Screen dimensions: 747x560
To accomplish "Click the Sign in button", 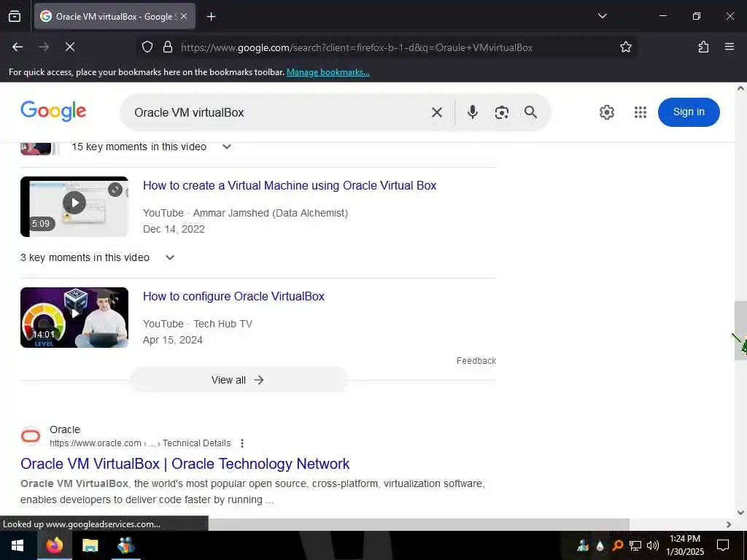I will 689,112.
